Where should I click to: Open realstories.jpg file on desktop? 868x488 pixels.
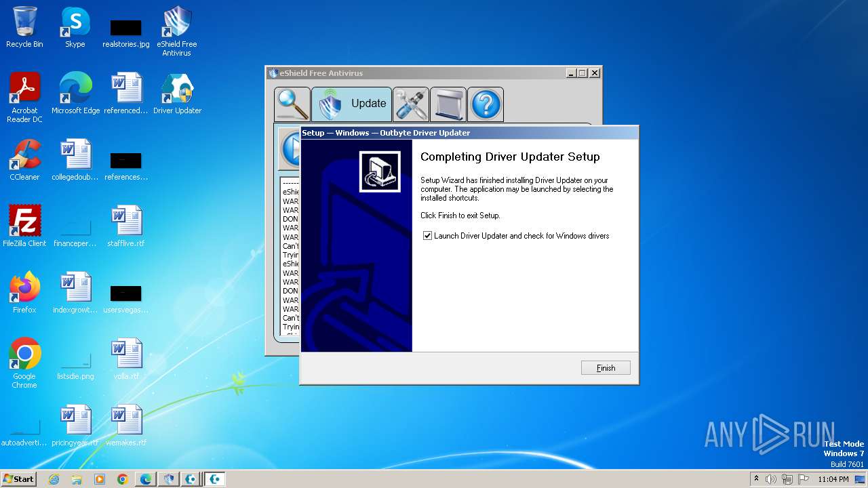(x=126, y=34)
